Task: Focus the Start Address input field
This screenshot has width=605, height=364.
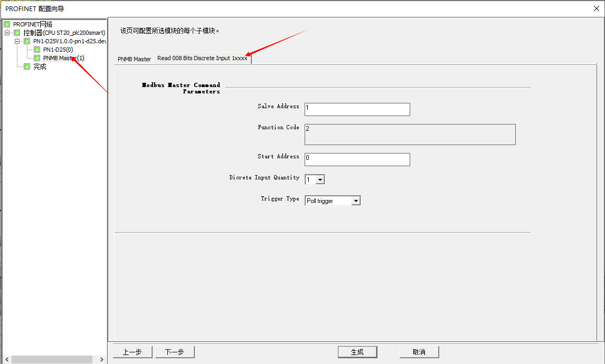Action: pos(357,159)
